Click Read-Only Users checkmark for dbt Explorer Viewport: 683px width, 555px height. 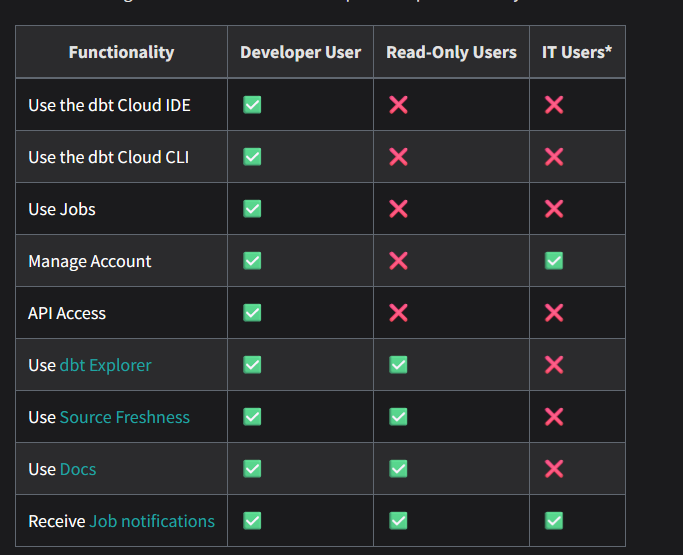click(398, 365)
